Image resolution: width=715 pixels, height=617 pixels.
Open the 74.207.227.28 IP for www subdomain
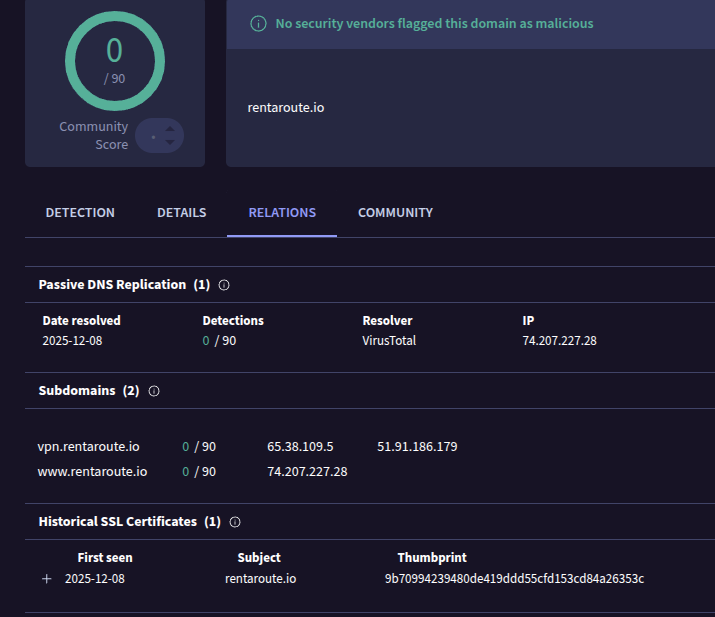click(307, 472)
